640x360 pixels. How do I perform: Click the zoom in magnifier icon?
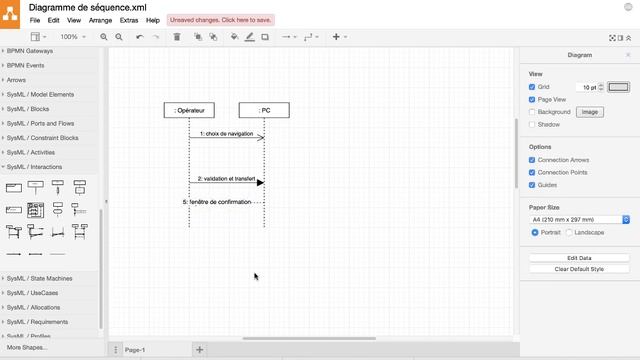point(104,37)
